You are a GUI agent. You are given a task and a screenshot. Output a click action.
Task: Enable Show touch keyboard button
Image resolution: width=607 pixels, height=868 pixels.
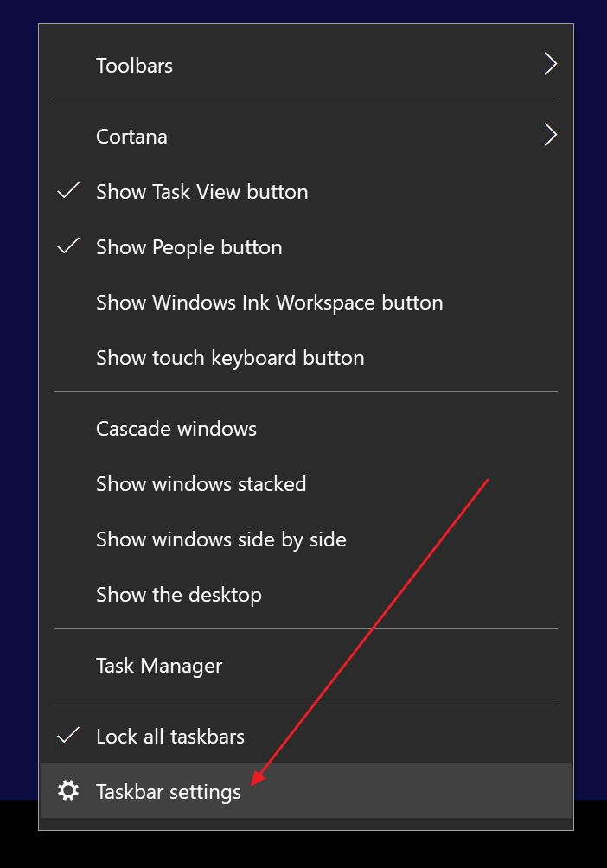coord(230,358)
